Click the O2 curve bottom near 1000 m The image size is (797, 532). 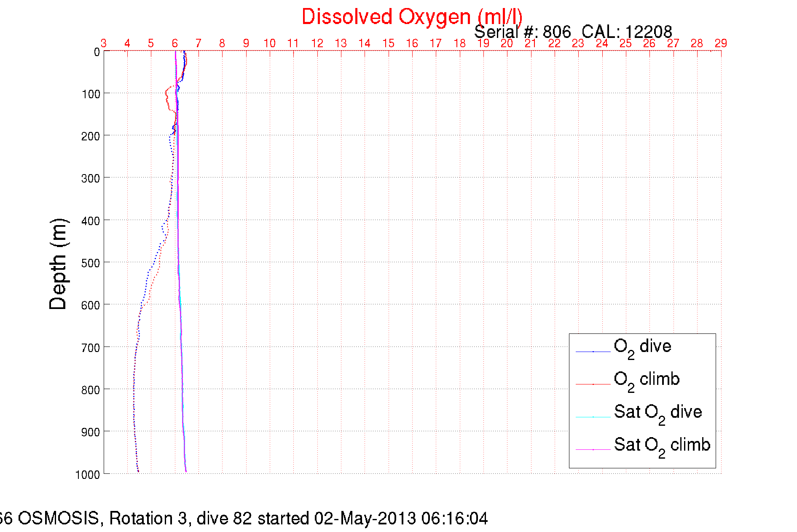[x=138, y=470]
